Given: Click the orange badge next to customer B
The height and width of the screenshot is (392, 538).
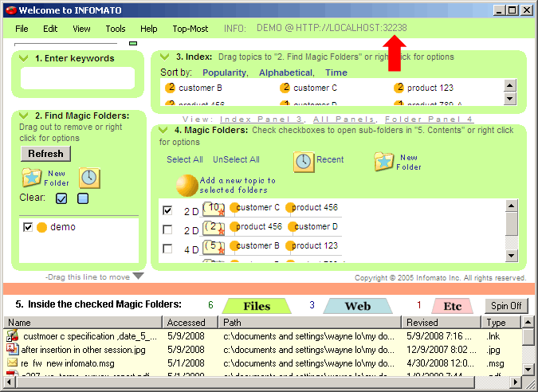Looking at the screenshot, I should [170, 88].
